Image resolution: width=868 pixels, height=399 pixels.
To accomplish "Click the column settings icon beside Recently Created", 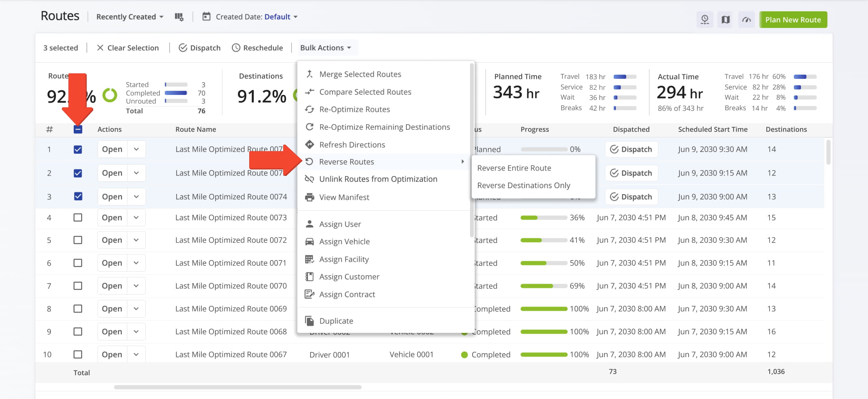I will tap(179, 17).
